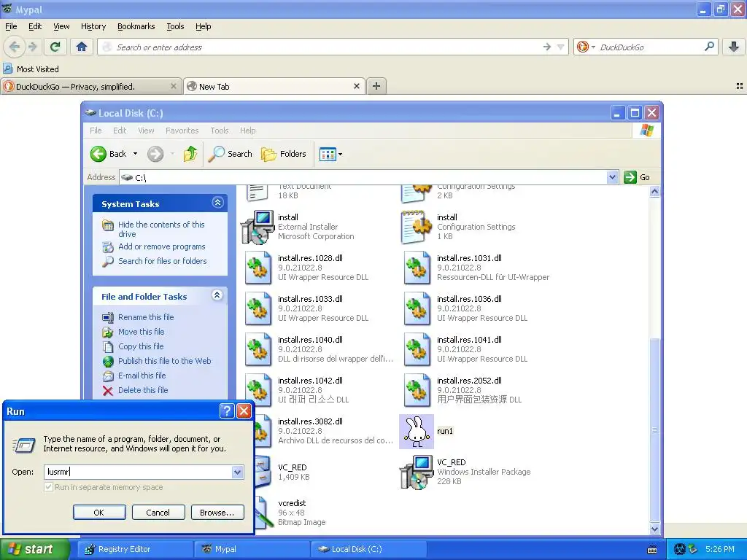Expand the Run Open combo dropdown
This screenshot has width=747, height=560.
click(238, 472)
